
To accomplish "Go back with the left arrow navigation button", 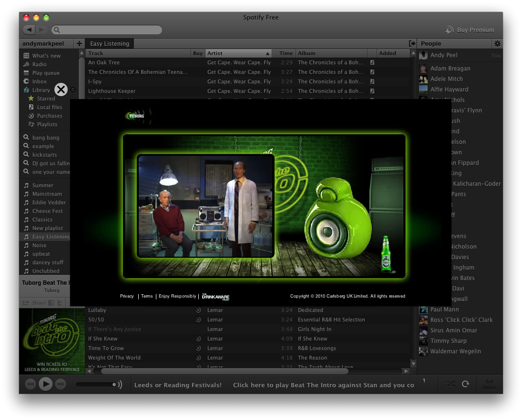I will (29, 30).
